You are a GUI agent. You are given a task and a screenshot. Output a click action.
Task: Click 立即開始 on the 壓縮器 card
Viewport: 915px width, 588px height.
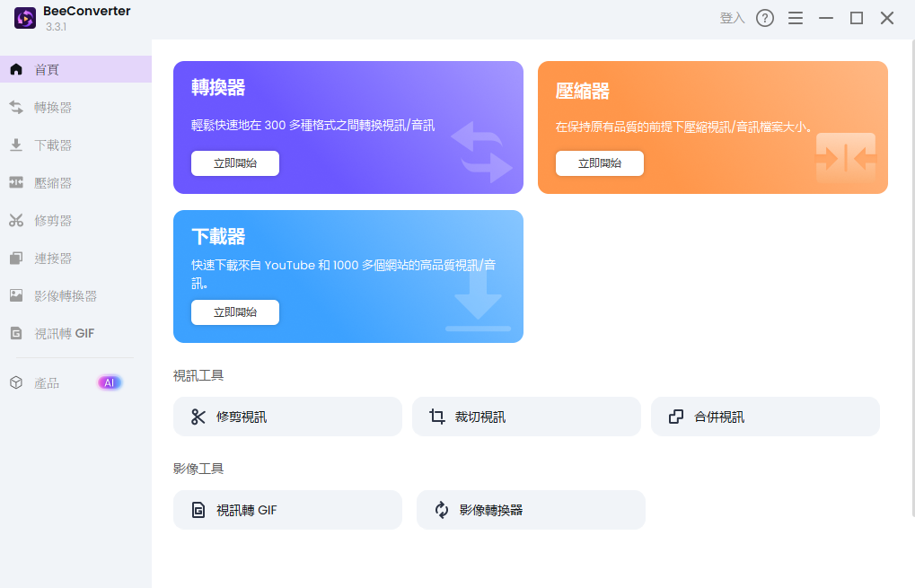pyautogui.click(x=599, y=163)
